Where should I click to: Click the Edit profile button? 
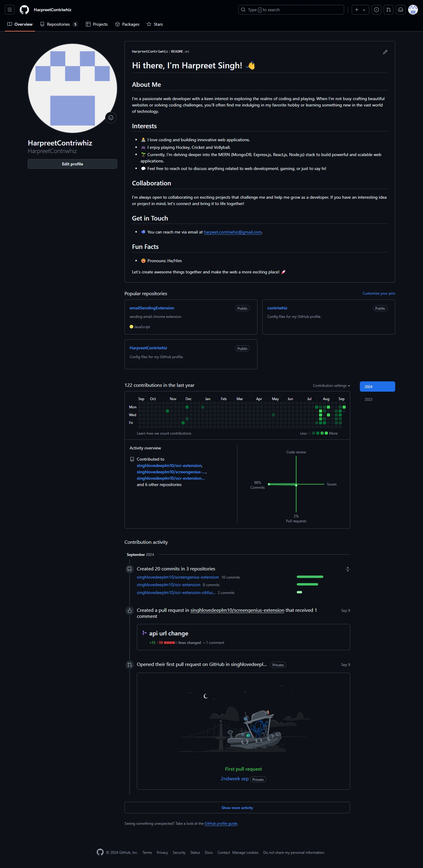click(72, 164)
